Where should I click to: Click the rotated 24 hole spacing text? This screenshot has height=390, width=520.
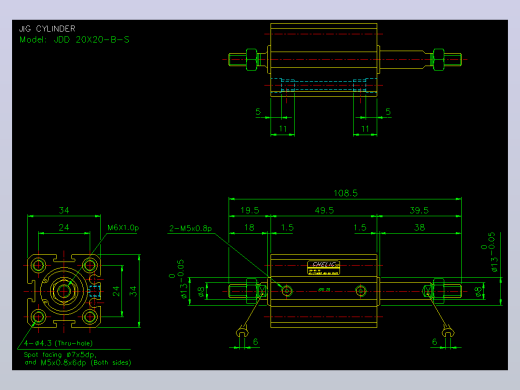coord(116,291)
